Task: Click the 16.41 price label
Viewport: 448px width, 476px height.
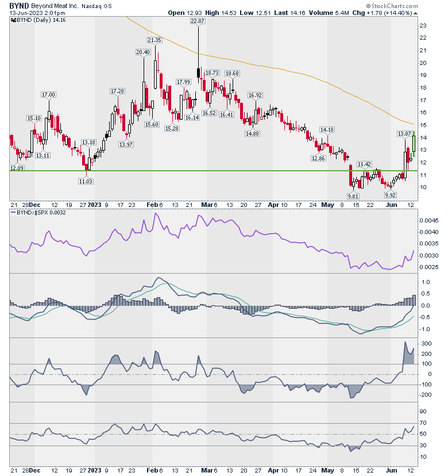Action: (x=226, y=114)
